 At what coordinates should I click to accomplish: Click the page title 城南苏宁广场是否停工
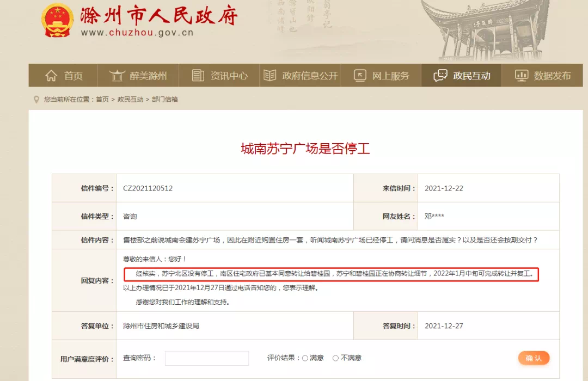[305, 149]
